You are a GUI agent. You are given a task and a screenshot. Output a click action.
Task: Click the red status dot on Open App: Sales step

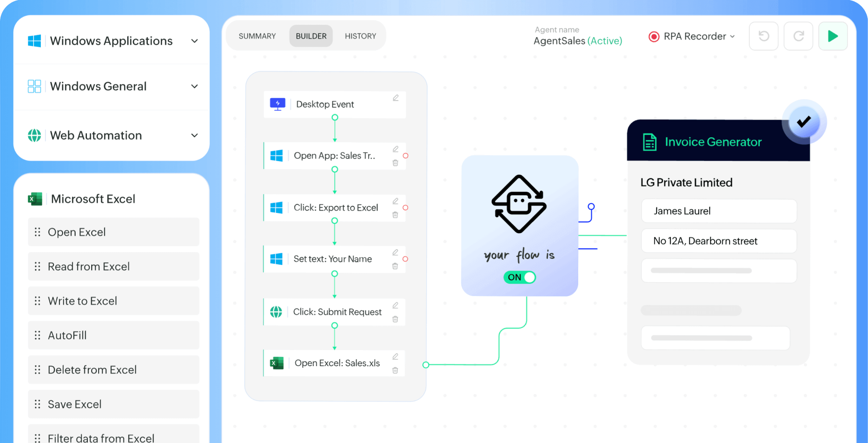point(405,155)
